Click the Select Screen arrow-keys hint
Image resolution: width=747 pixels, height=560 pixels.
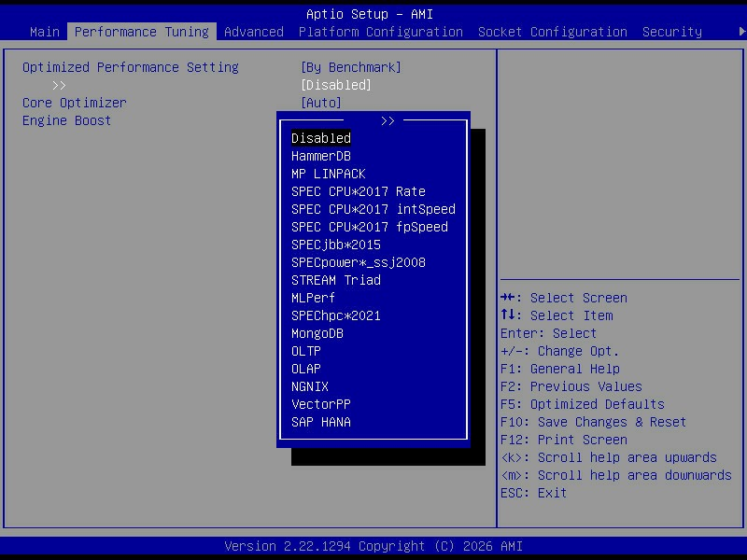564,298
